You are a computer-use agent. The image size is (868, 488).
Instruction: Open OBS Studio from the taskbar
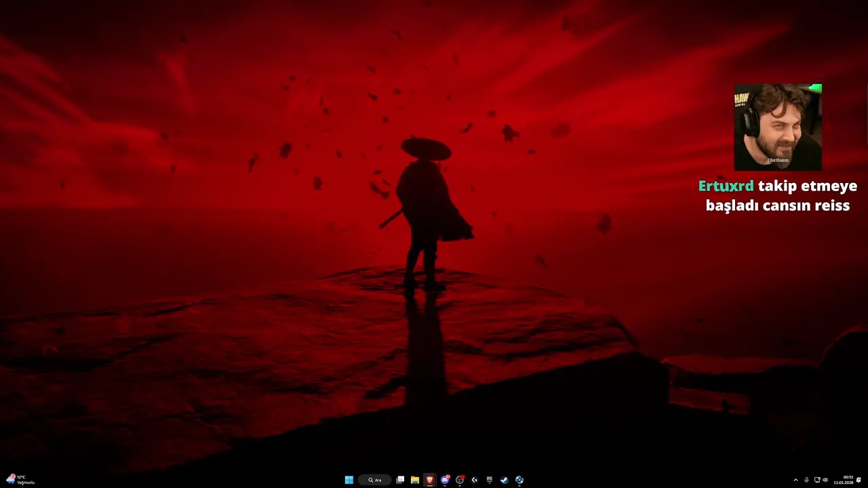click(x=460, y=480)
